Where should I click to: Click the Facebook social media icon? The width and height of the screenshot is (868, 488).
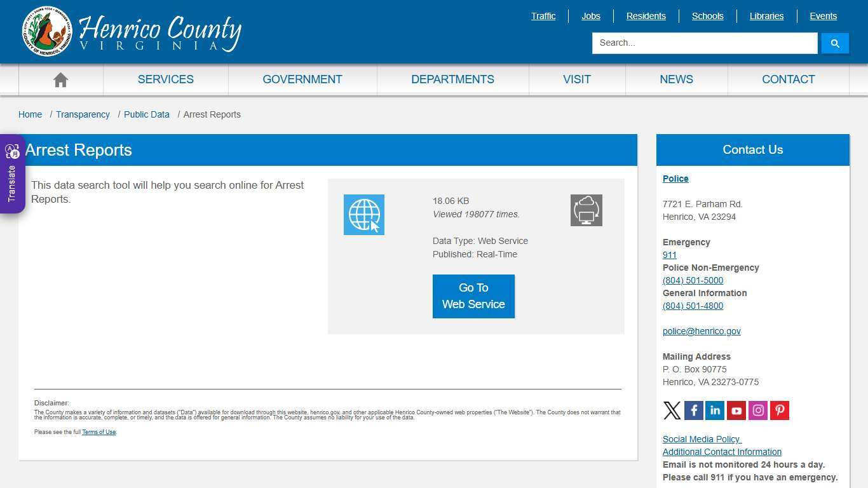coord(693,410)
